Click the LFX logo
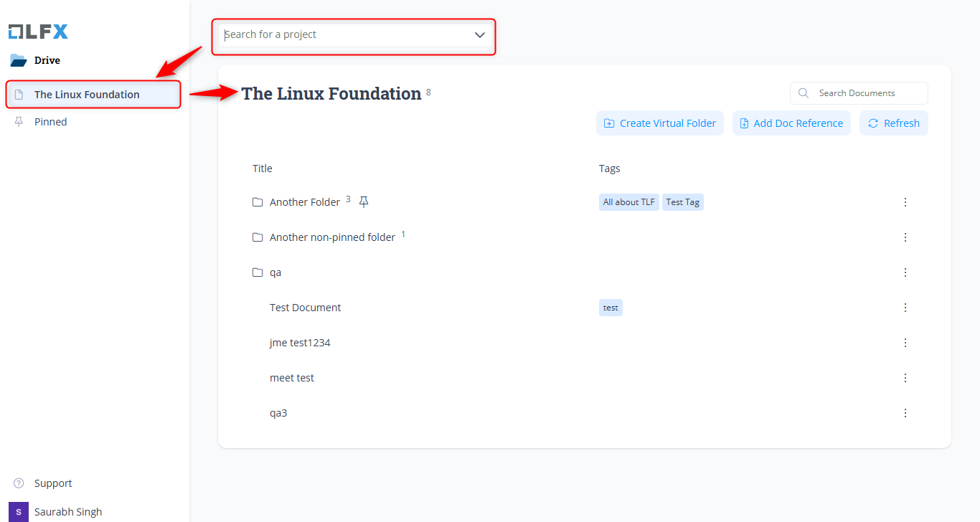The image size is (980, 522). 38,32
